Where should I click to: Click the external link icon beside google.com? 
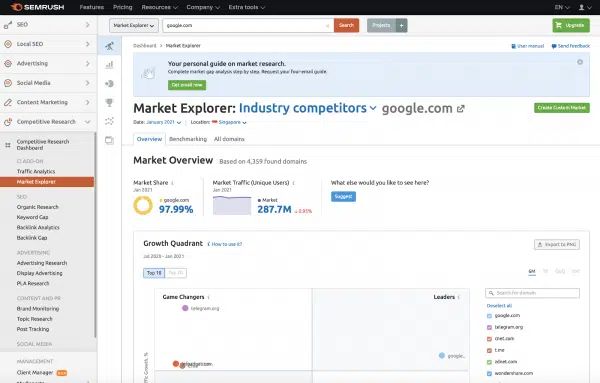point(461,109)
